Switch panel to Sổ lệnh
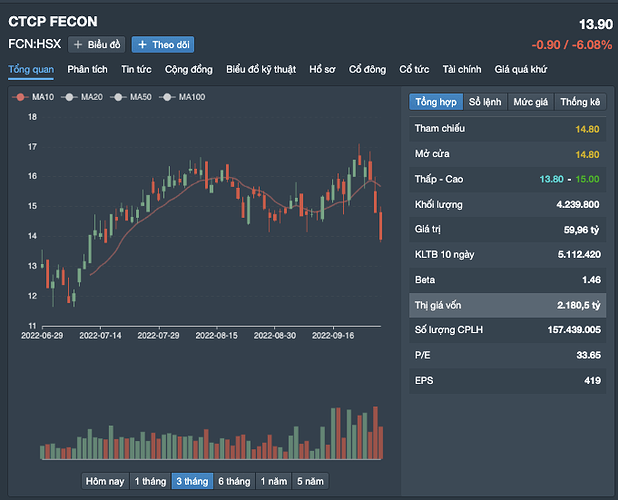This screenshot has width=618, height=500. point(487,102)
